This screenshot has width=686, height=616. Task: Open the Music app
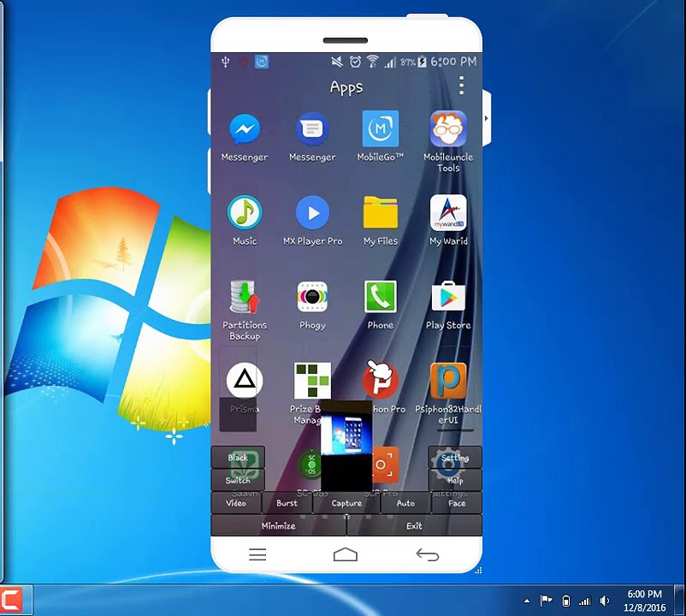[245, 213]
